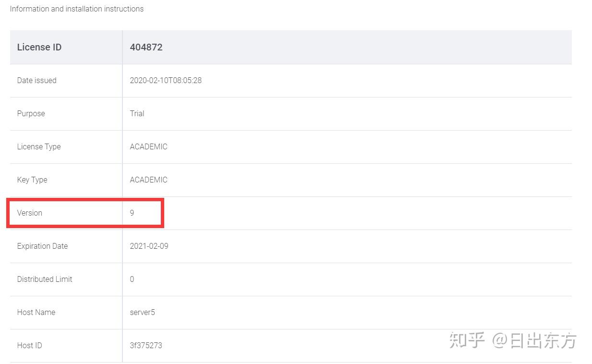The width and height of the screenshot is (592, 364).
Task: Click the issued timestamp 2020-02-10T08:05:28
Action: click(x=166, y=80)
